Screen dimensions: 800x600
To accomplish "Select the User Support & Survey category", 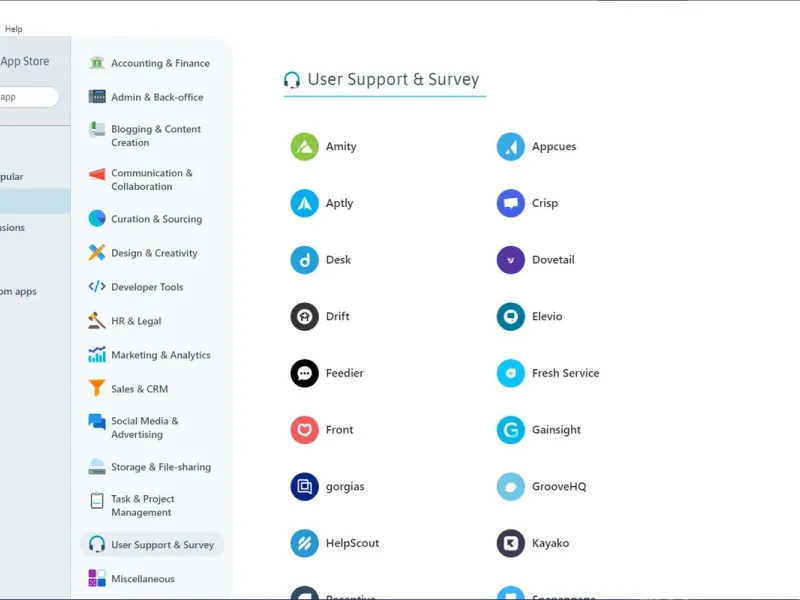I will click(152, 544).
